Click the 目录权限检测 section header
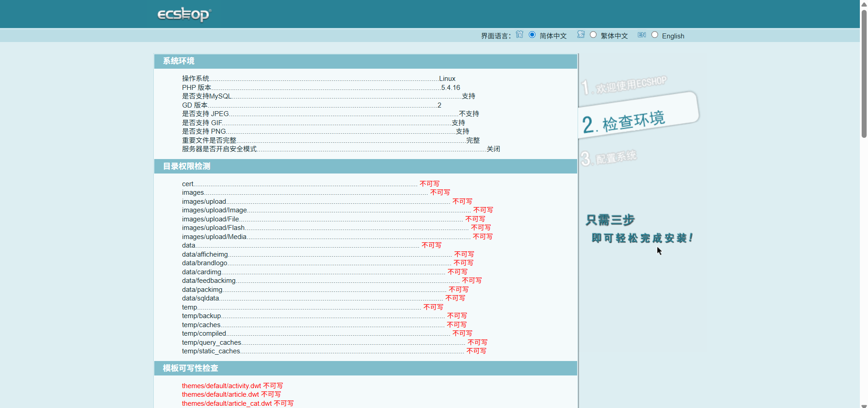 [x=365, y=166]
